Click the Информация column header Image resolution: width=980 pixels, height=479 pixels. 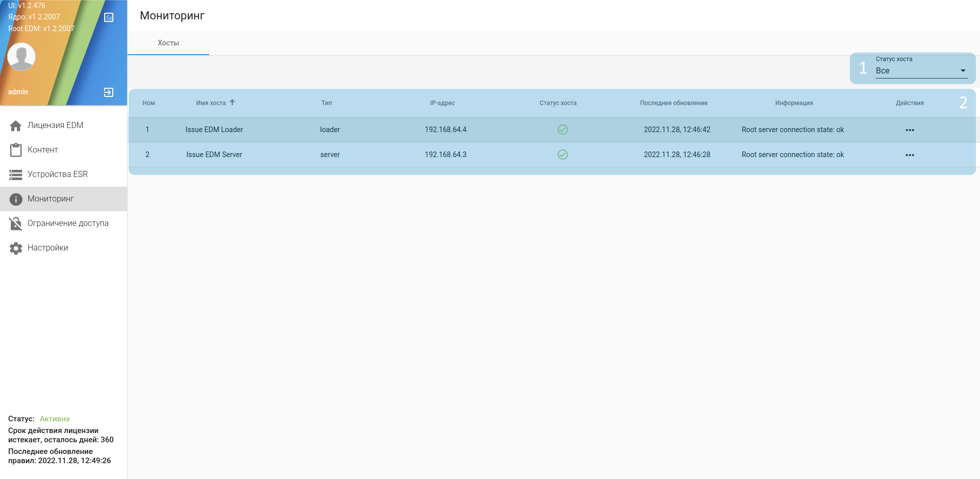pos(794,103)
